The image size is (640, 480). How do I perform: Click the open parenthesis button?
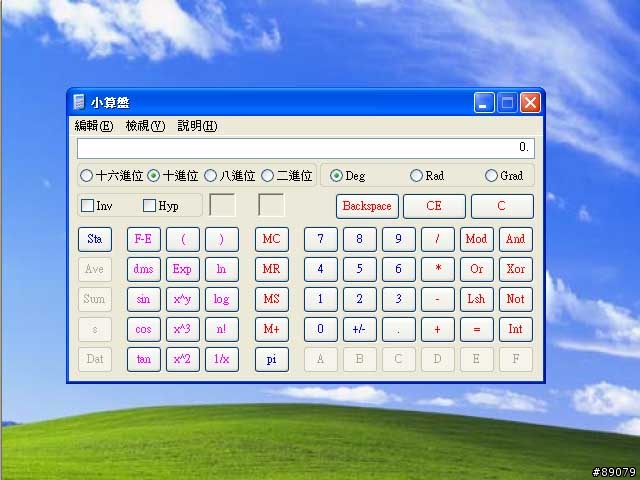[x=183, y=239]
